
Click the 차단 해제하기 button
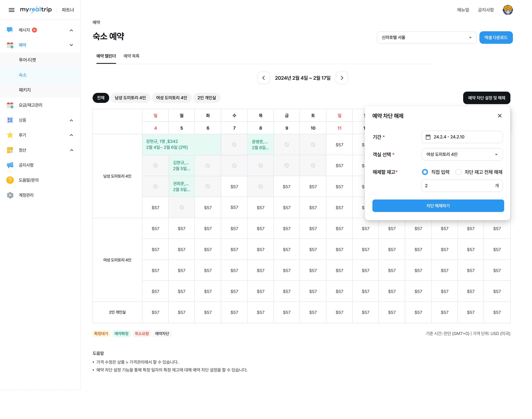coord(438,206)
